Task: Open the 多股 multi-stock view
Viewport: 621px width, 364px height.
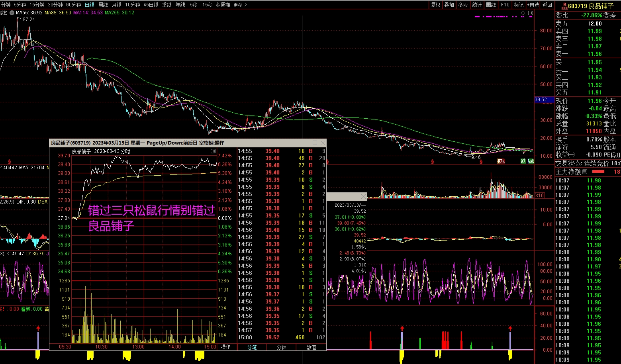Action: tap(463, 5)
